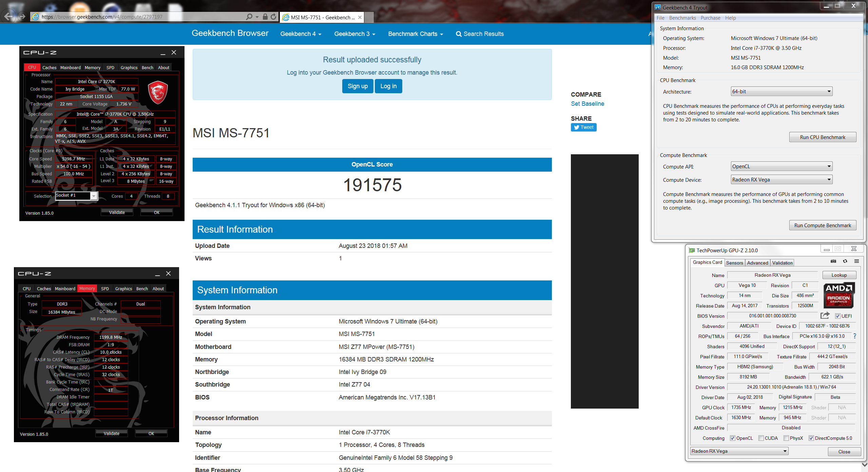This screenshot has width=868, height=472.
Task: Click the Sign up button
Action: 358,86
